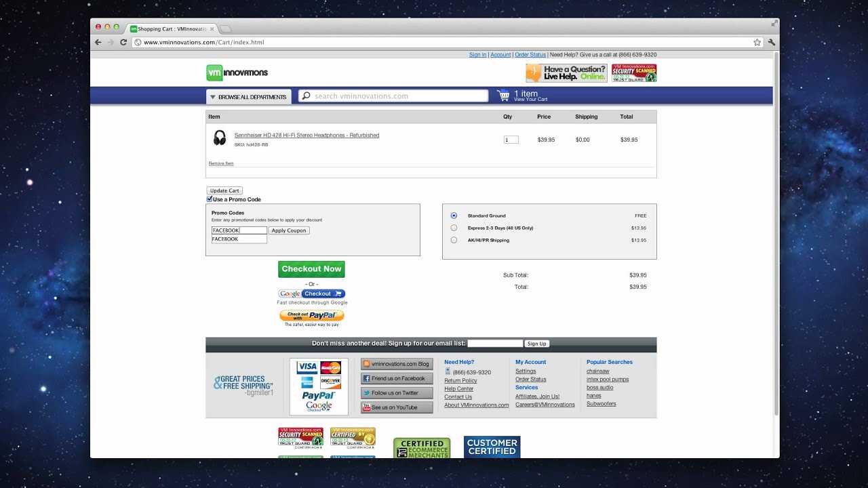
Task: Click the MasterCard logo
Action: pyautogui.click(x=330, y=367)
